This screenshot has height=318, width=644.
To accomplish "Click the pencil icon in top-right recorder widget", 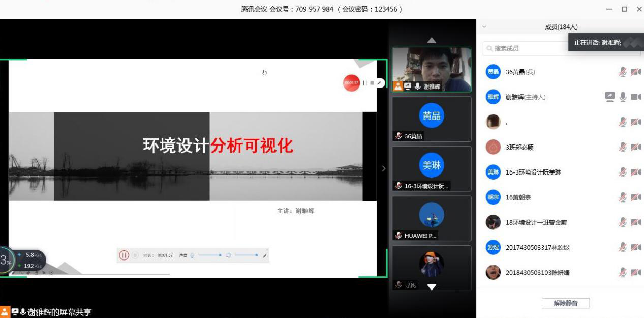I will (x=379, y=83).
